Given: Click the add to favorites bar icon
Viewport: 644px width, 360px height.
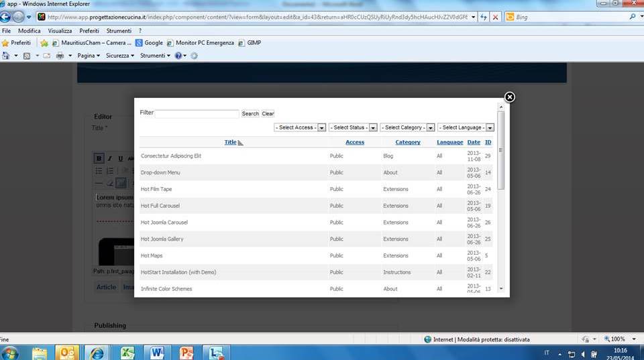Looking at the screenshot, I should coord(44,43).
